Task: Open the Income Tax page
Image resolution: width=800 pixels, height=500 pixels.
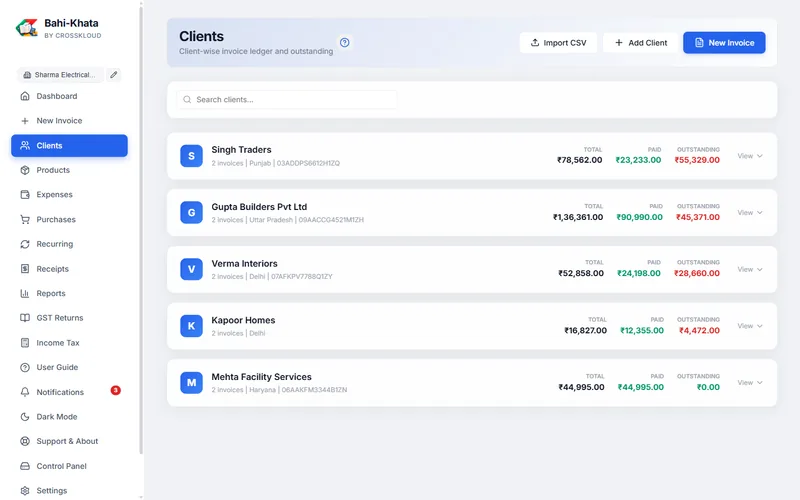Action: [69, 343]
